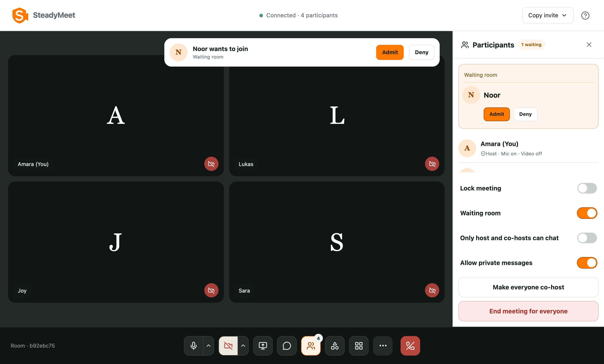Open the chat panel
604x364 pixels.
tap(287, 346)
